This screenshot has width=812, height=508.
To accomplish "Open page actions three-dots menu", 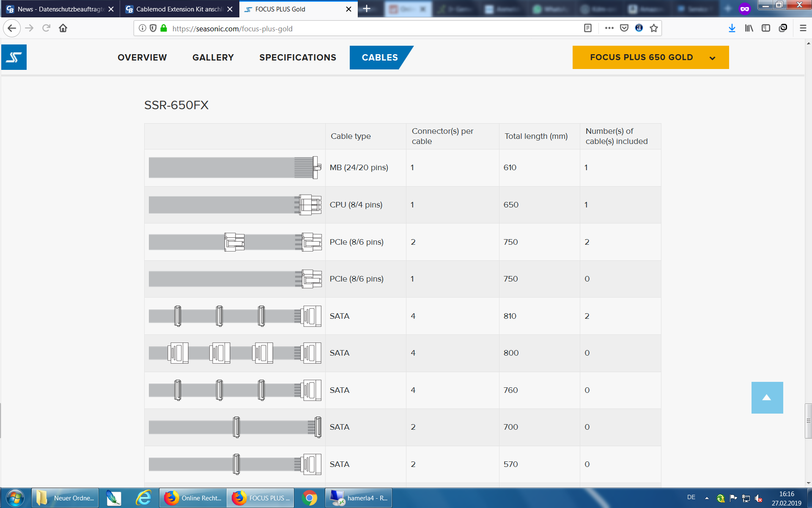I will pyautogui.click(x=609, y=28).
